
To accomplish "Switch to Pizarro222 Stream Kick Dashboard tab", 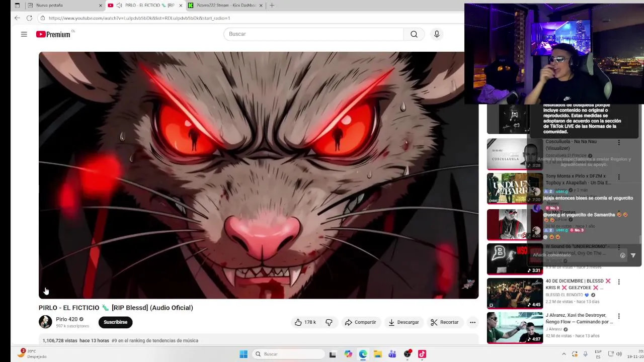I will [x=225, y=5].
